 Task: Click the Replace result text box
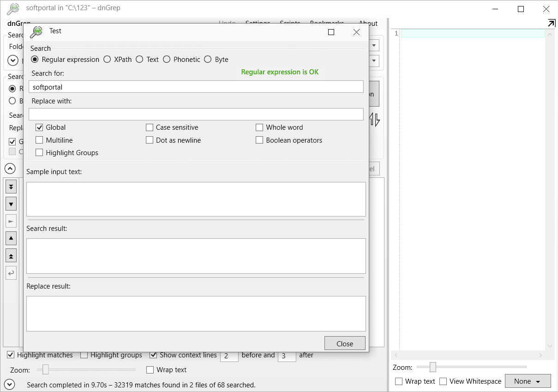point(196,314)
